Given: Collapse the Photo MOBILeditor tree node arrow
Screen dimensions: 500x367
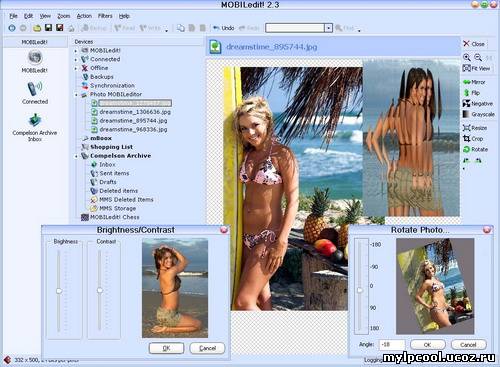Looking at the screenshot, I should pyautogui.click(x=76, y=95).
